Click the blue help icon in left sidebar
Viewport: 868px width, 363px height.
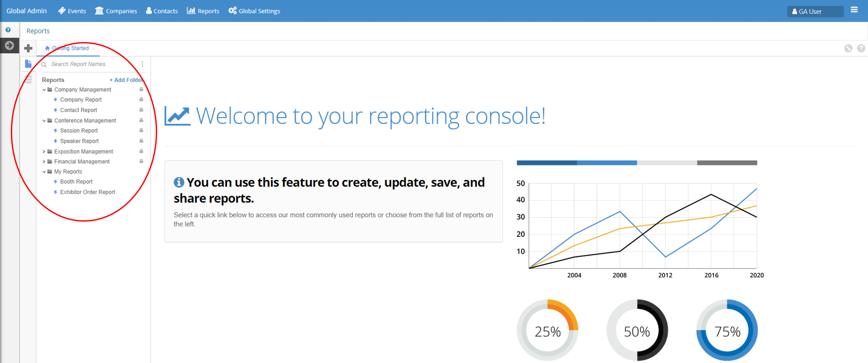click(x=8, y=30)
